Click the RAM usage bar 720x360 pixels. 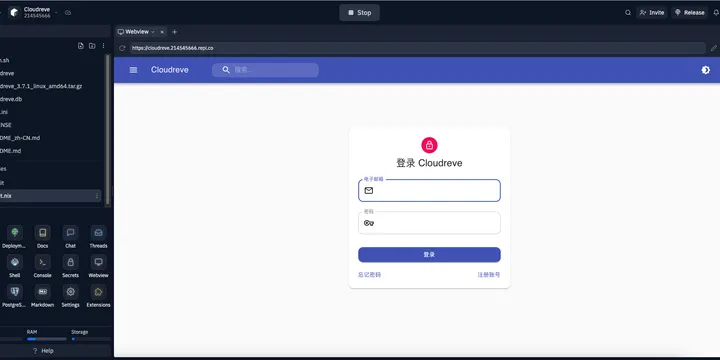coord(47,339)
